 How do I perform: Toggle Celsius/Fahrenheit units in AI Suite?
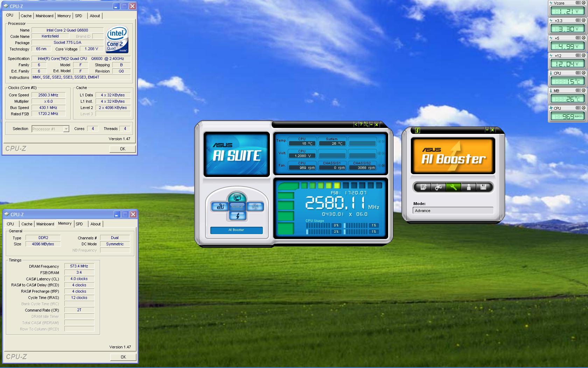point(366,124)
